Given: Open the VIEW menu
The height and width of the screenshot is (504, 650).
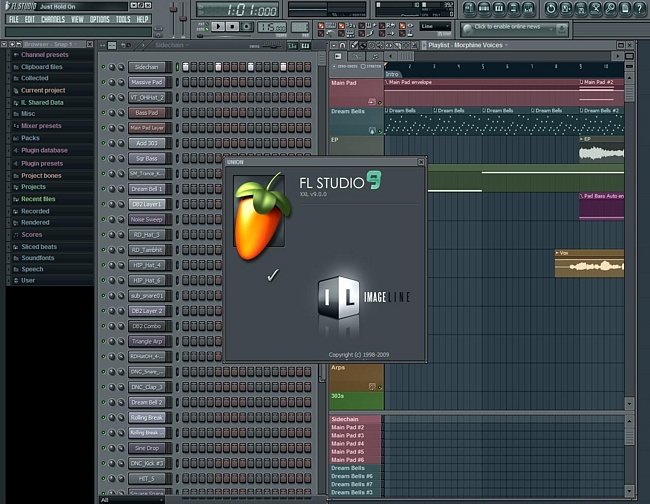Looking at the screenshot, I should (77, 19).
